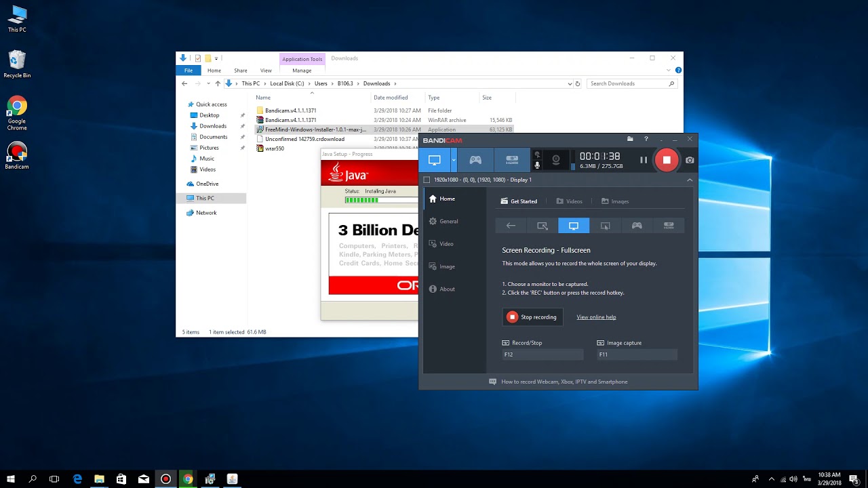The height and width of the screenshot is (488, 868).
Task: Click Search Downloads field
Action: coord(632,83)
